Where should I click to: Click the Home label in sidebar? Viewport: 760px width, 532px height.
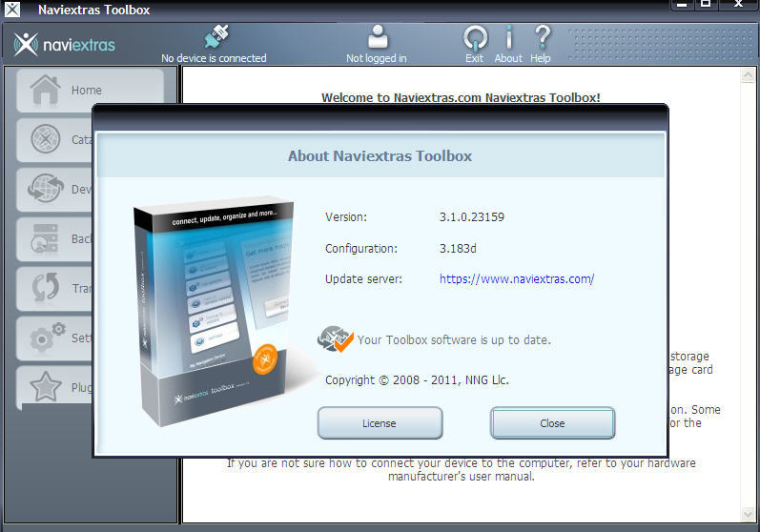(87, 91)
